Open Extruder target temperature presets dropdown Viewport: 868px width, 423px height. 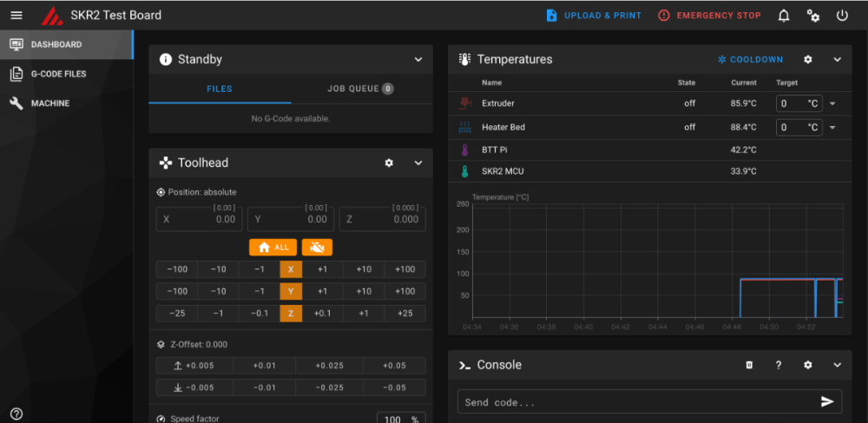tap(832, 103)
